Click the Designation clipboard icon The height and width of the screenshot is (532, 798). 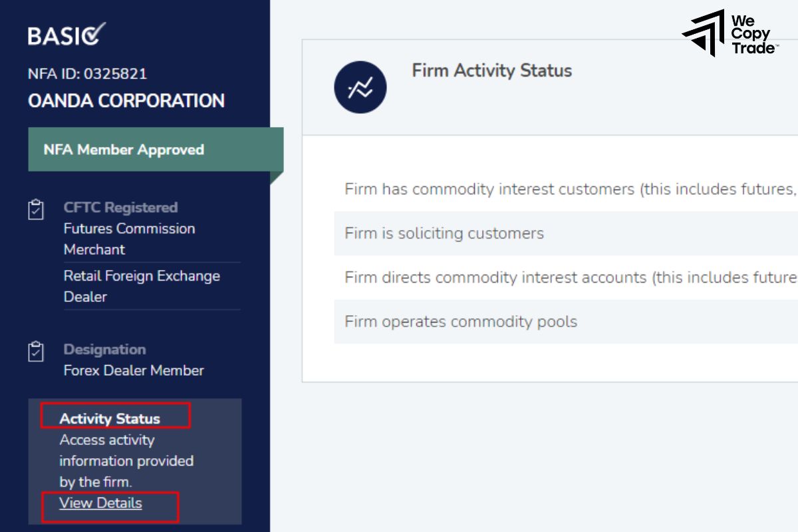tap(36, 351)
